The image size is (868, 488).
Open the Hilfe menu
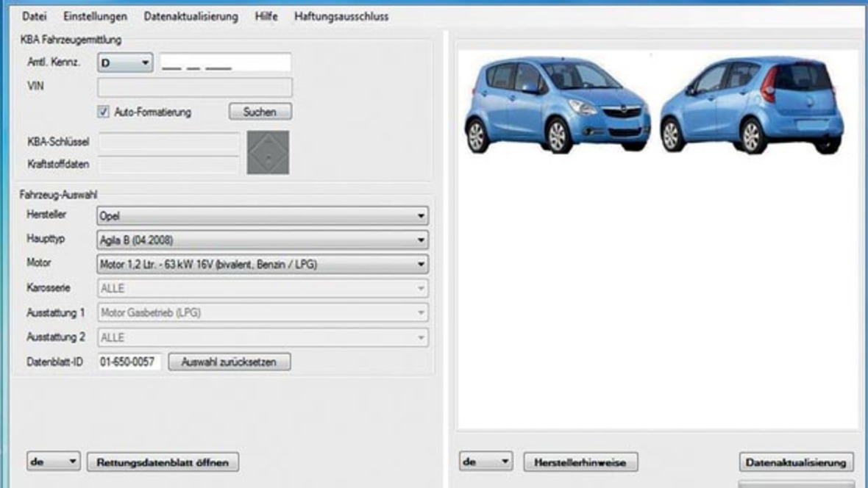point(266,17)
